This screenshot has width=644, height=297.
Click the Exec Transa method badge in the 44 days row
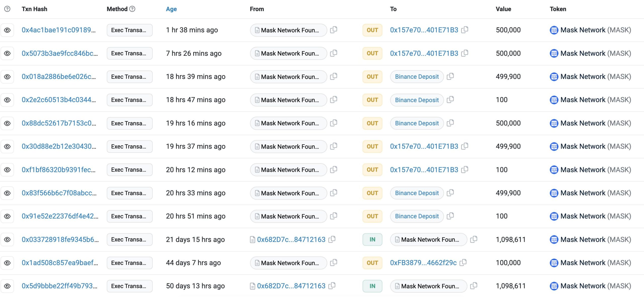129,263
